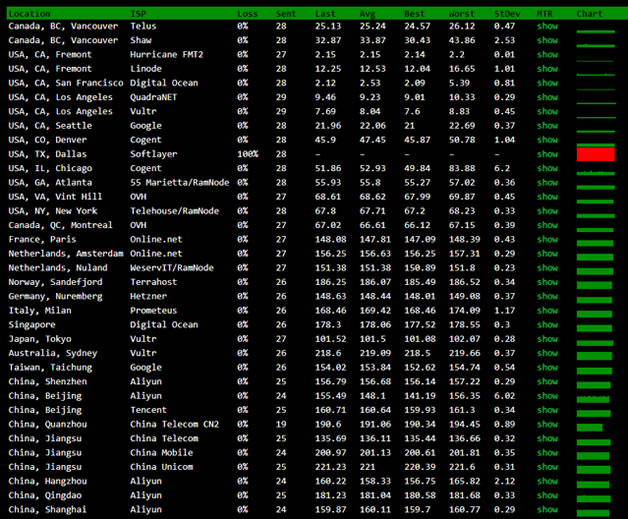This screenshot has height=519, width=628.
Task: Show MTR for Linode Fremont
Action: [547, 69]
